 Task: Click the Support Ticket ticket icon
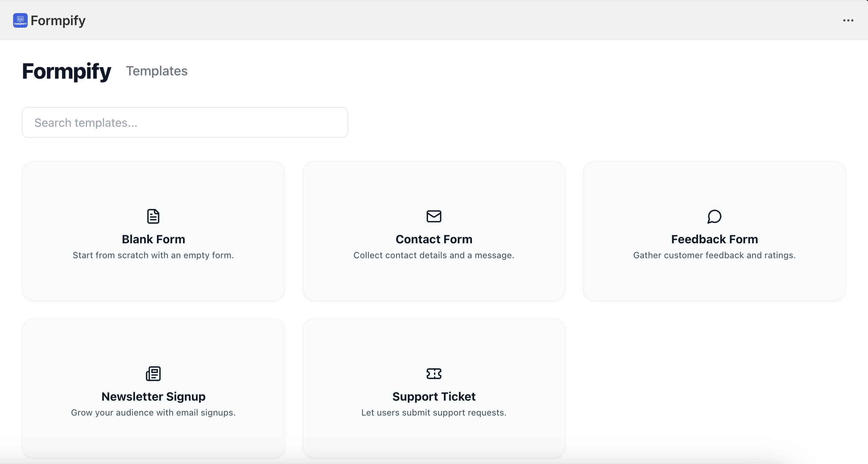click(434, 374)
